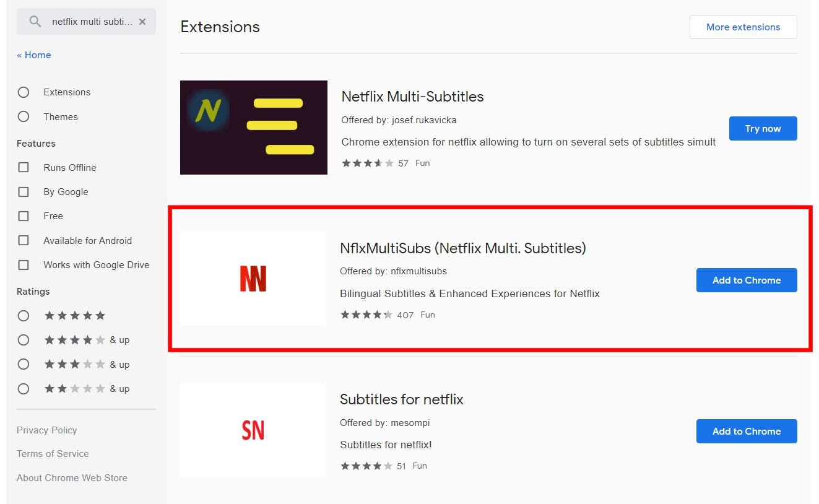Enable Available for Android filter
819x504 pixels.
(24, 240)
